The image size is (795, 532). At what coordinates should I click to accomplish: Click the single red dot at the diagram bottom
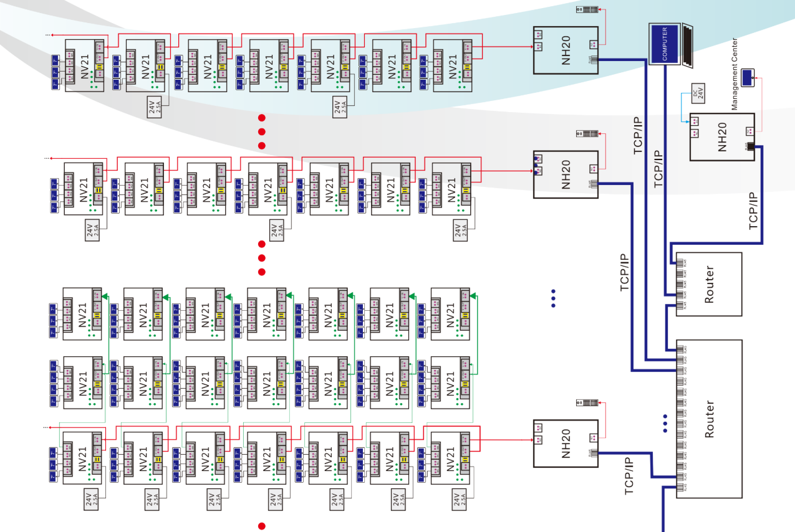click(x=262, y=526)
